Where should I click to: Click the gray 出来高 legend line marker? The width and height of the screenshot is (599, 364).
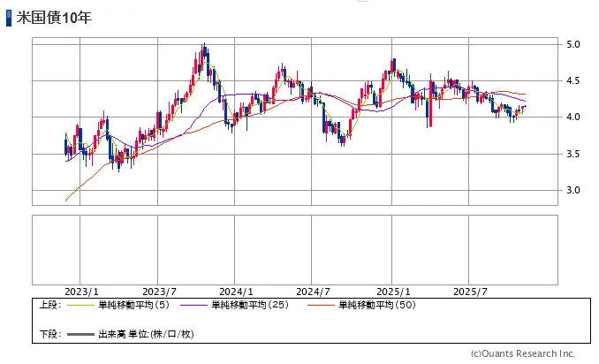[x=80, y=335]
